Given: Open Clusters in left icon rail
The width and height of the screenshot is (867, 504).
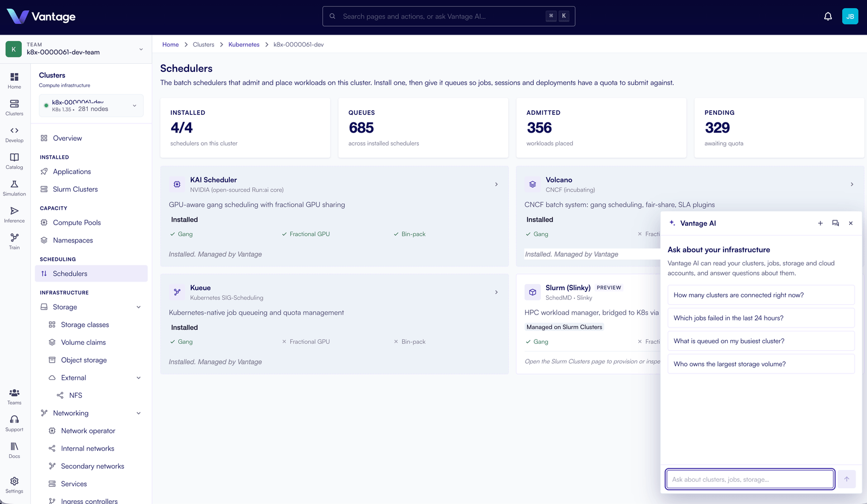Looking at the screenshot, I should click(x=15, y=108).
